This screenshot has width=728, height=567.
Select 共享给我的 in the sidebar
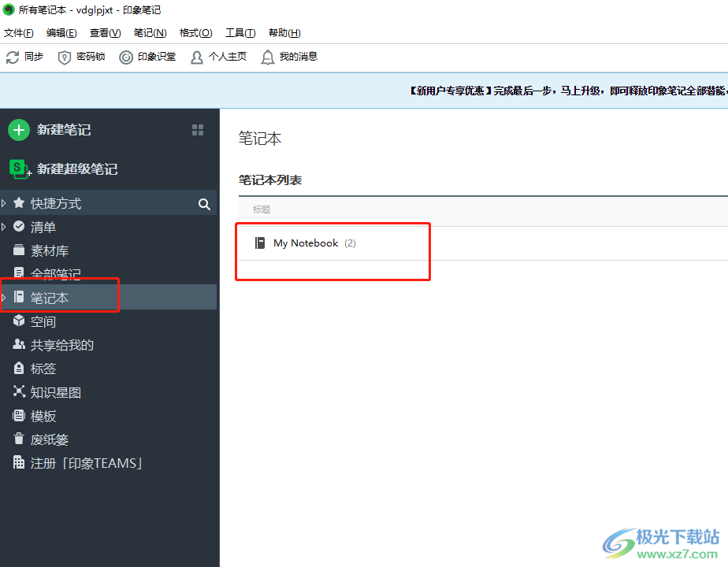(62, 345)
